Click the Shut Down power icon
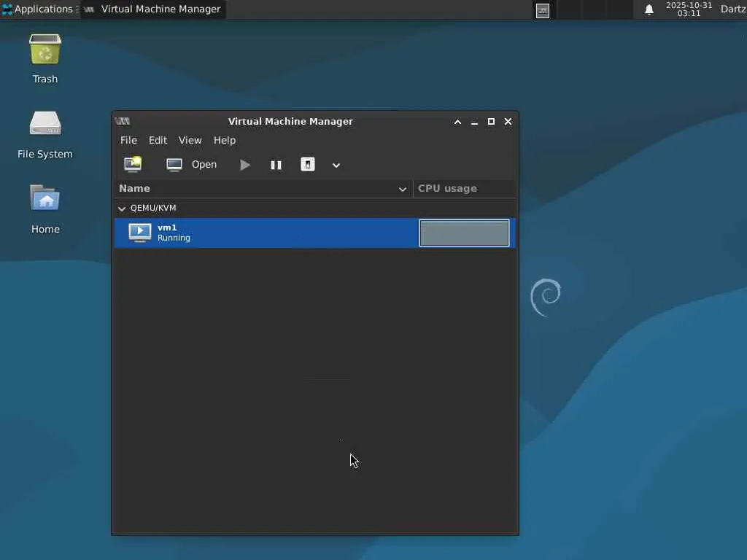 point(308,164)
